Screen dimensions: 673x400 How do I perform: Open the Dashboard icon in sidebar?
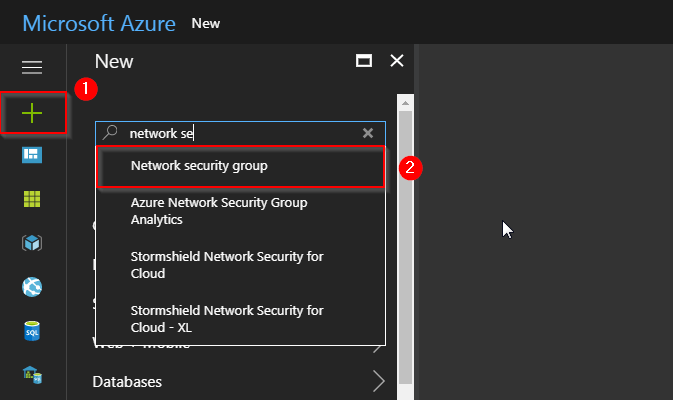tap(32, 155)
